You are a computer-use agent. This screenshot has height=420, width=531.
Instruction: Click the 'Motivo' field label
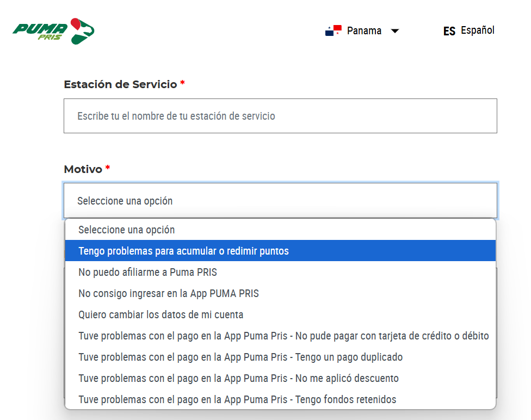pyautogui.click(x=83, y=169)
